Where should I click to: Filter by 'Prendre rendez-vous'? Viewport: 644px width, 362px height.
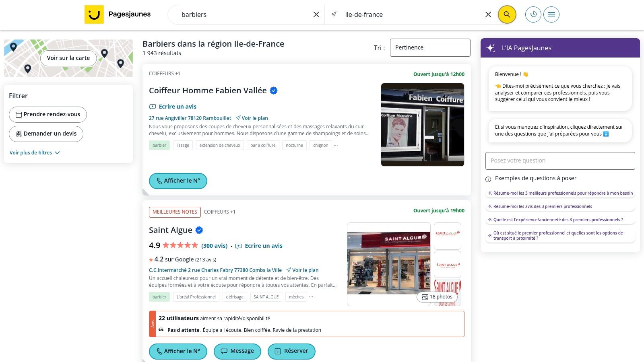pos(48,115)
